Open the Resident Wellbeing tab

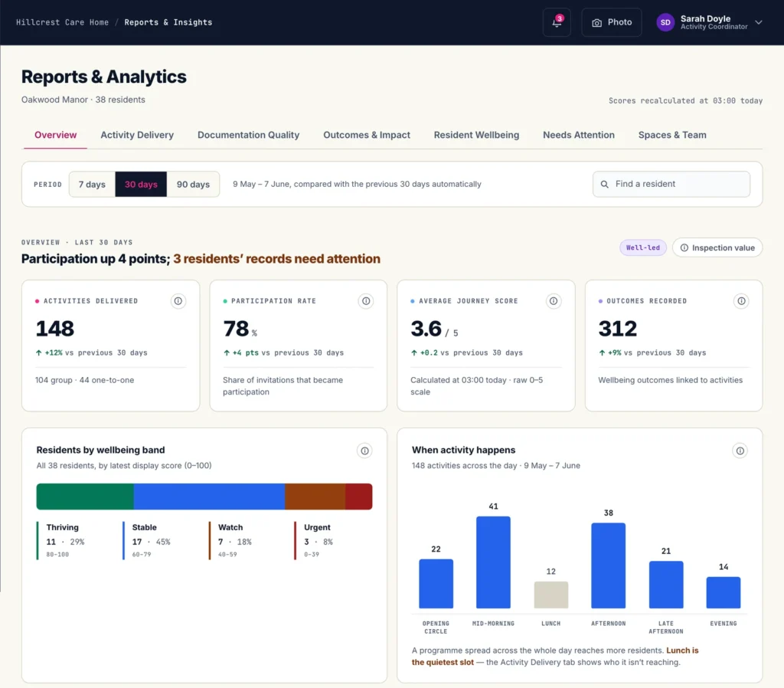(x=476, y=135)
